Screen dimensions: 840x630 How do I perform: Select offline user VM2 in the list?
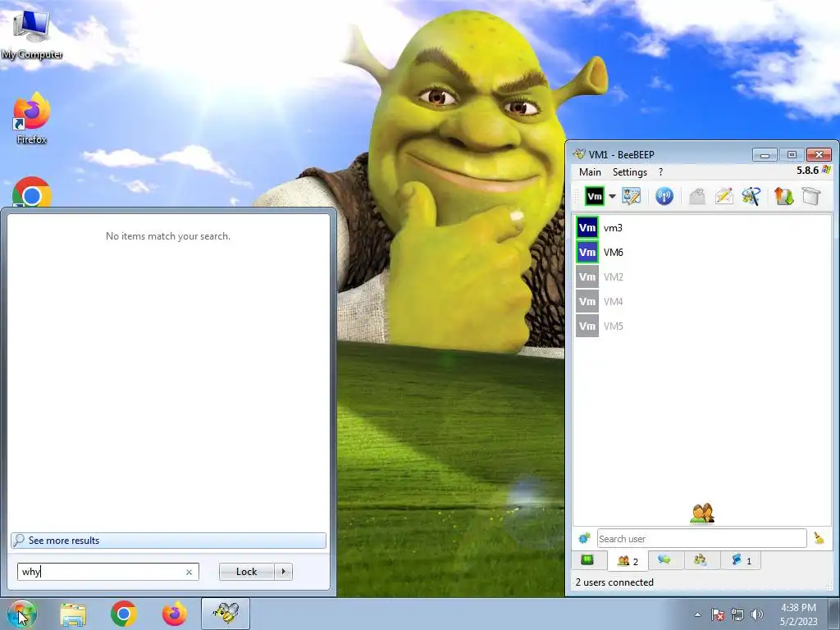pos(703,277)
